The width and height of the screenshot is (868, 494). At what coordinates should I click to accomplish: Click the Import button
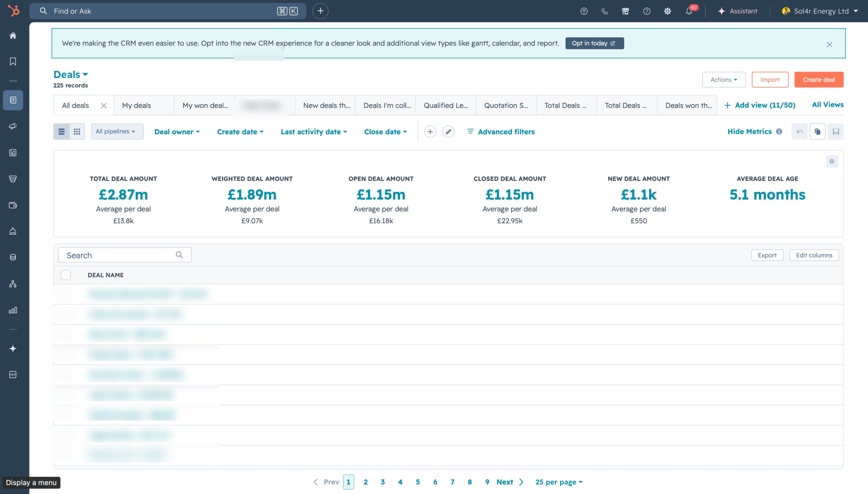(770, 80)
